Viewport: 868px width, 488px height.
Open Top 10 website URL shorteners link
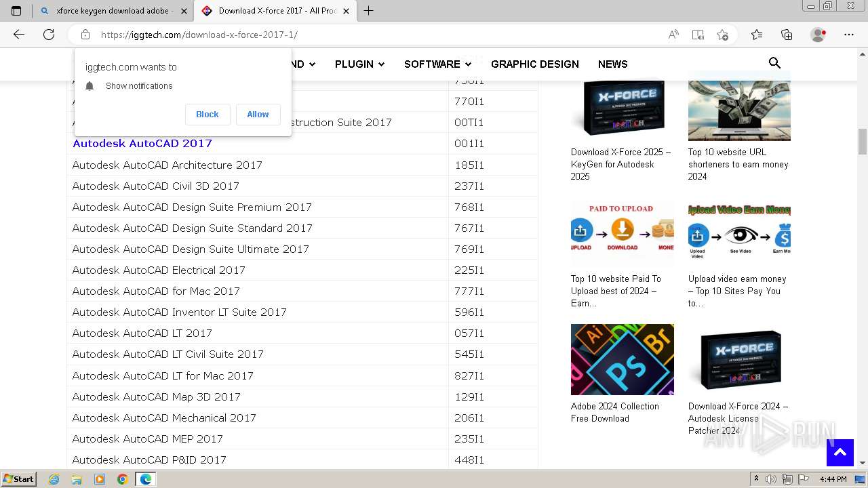tap(738, 164)
